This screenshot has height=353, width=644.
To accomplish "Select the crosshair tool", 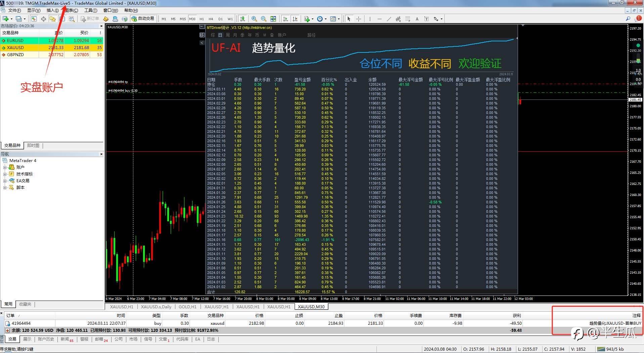I will [358, 19].
